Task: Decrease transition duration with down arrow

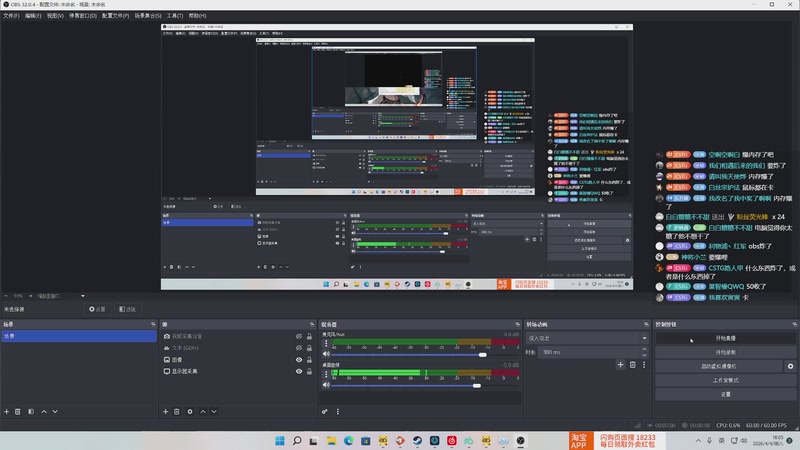Action: 644,355
